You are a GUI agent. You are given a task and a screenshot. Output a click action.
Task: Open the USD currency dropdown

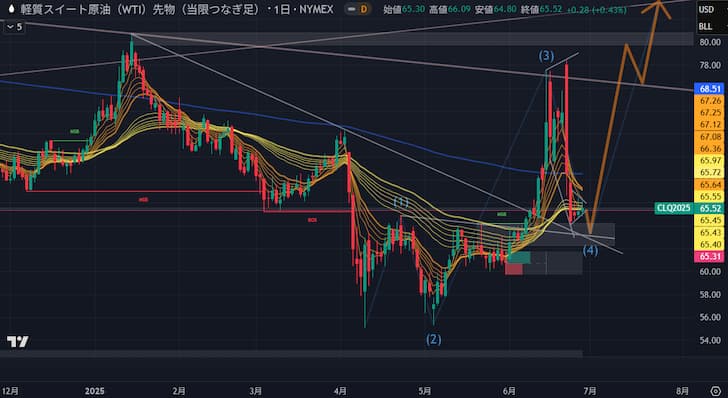(x=706, y=9)
